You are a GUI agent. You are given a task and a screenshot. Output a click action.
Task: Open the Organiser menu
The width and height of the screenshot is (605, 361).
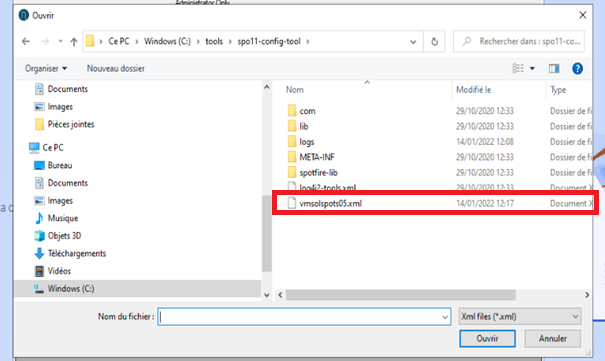tap(46, 69)
